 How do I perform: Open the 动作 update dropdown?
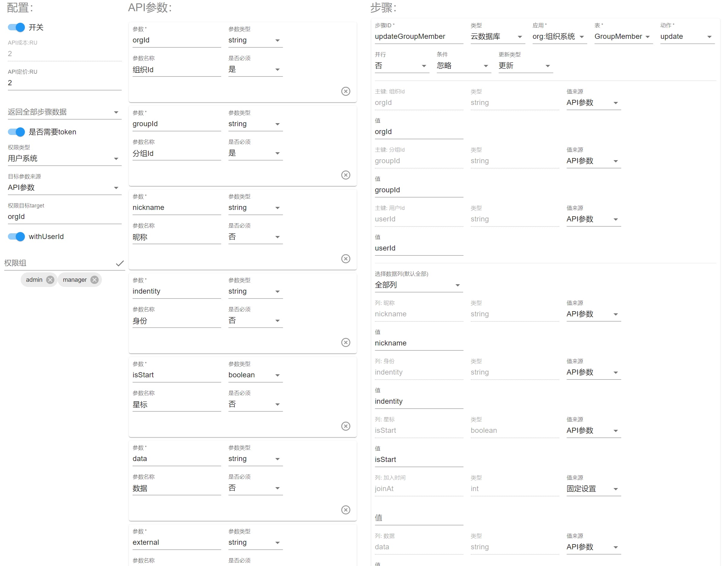point(687,37)
